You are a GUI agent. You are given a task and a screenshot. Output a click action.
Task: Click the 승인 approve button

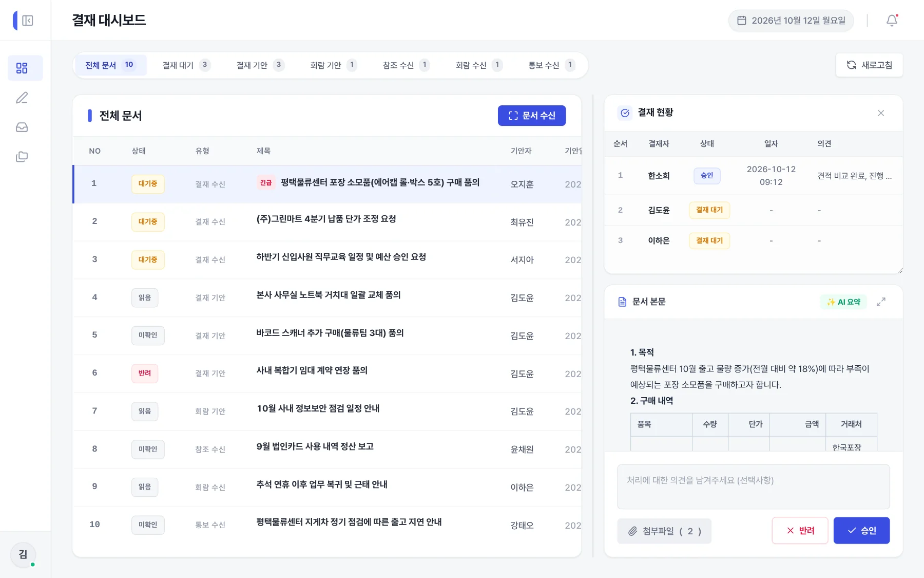861,531
